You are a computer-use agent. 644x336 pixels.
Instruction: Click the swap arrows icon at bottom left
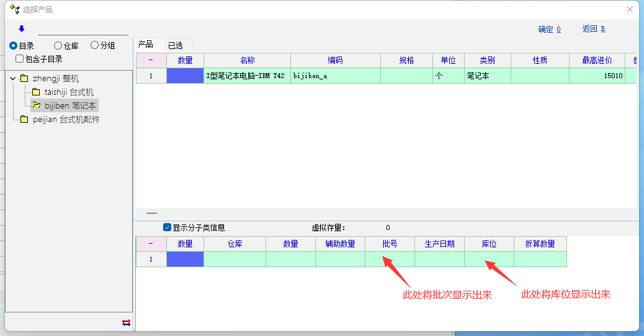point(126,322)
